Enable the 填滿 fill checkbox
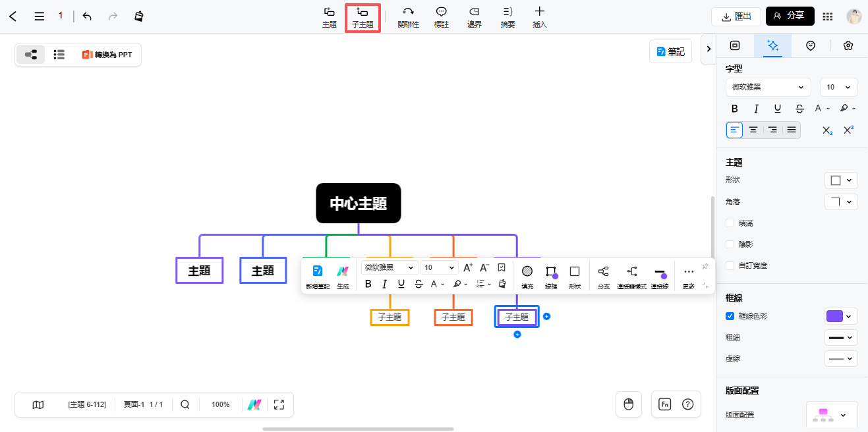 click(730, 223)
